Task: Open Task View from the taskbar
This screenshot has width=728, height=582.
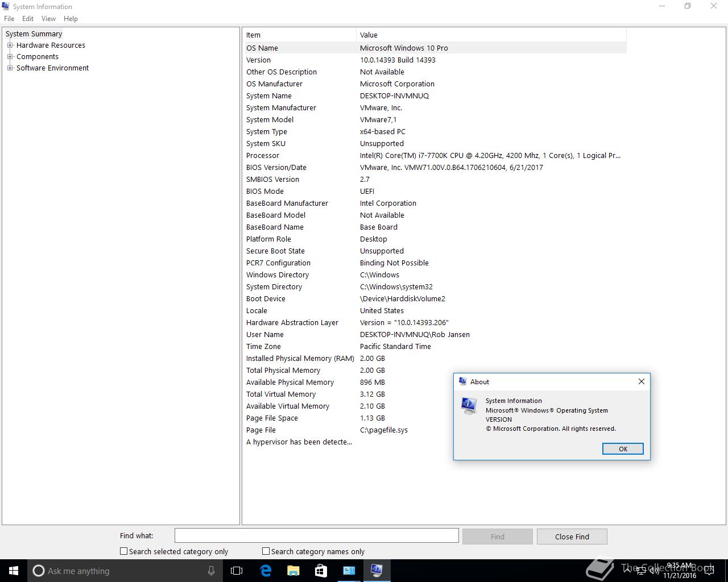Action: tap(237, 571)
